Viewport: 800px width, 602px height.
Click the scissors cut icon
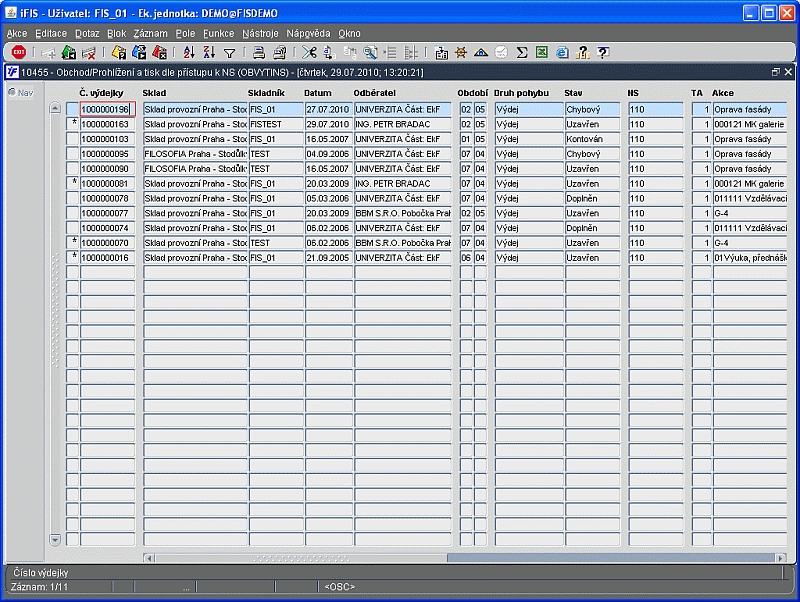(309, 52)
